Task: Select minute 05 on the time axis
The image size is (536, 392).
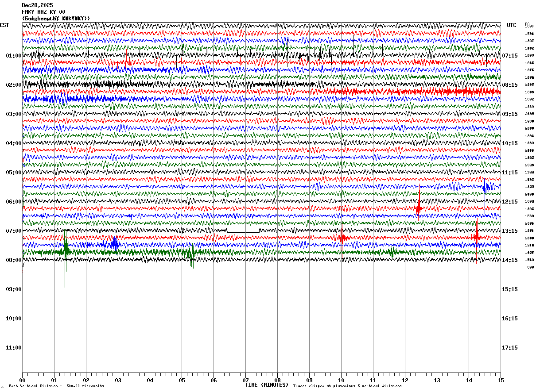Action: (182, 380)
